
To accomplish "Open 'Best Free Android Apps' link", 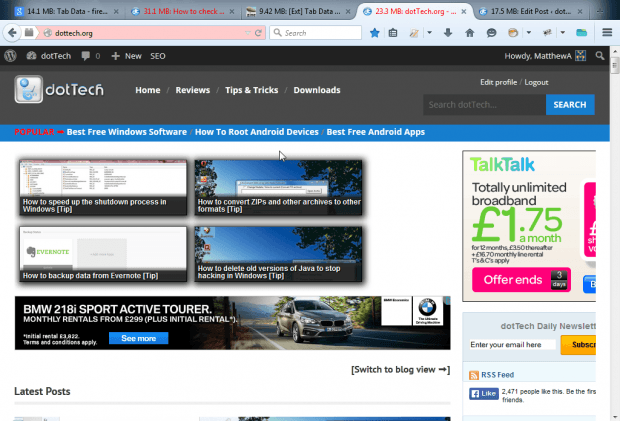I will 376,132.
